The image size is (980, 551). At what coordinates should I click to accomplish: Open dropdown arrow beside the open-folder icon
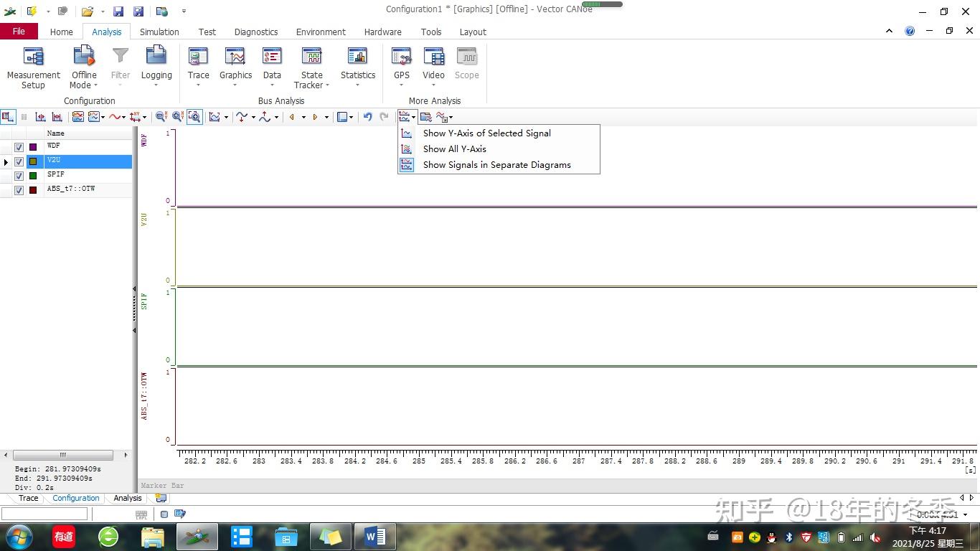click(x=103, y=11)
